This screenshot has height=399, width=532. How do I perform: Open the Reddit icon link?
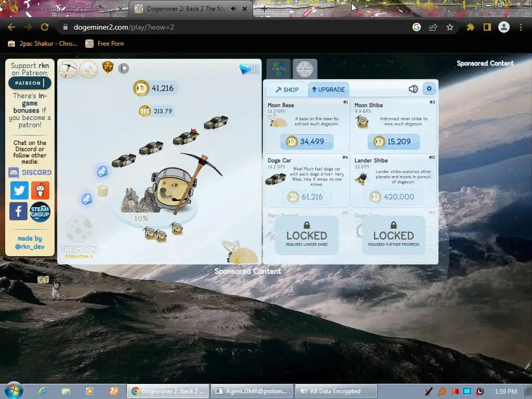41,190
